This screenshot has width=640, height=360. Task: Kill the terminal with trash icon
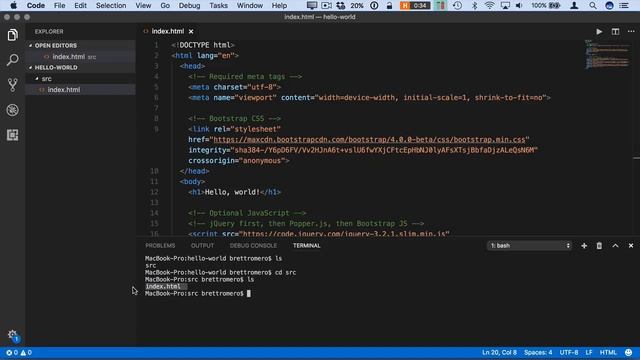point(599,246)
